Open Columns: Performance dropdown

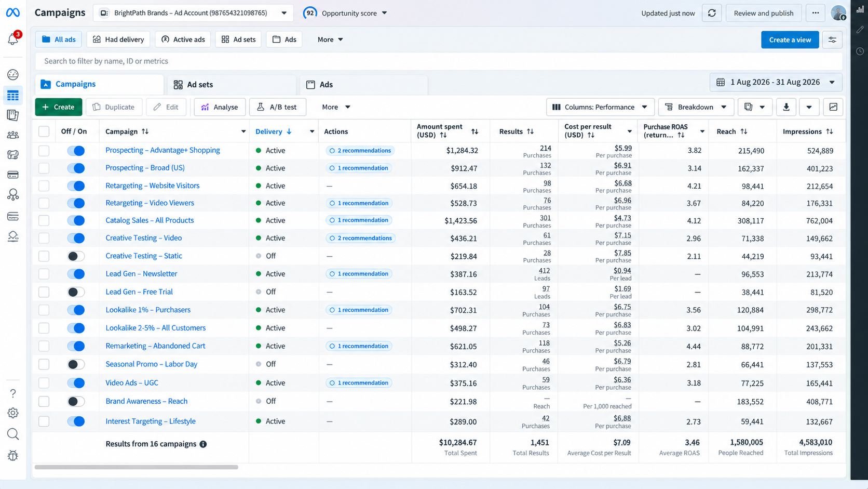(600, 107)
